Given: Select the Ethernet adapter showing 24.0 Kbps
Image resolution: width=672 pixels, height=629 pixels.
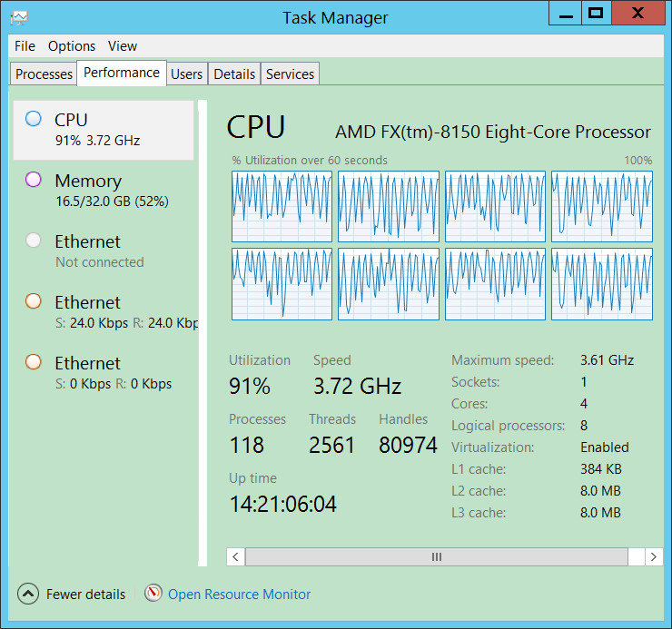Looking at the screenshot, I should tap(104, 310).
